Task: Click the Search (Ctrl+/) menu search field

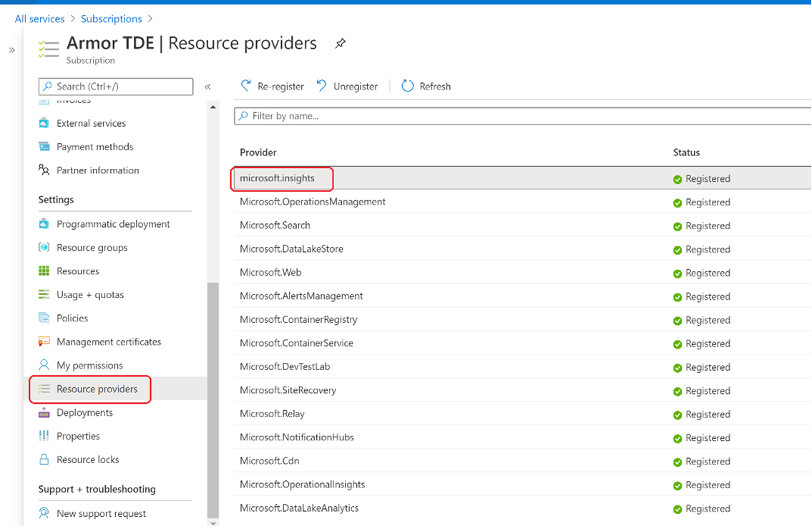Action: click(116, 87)
